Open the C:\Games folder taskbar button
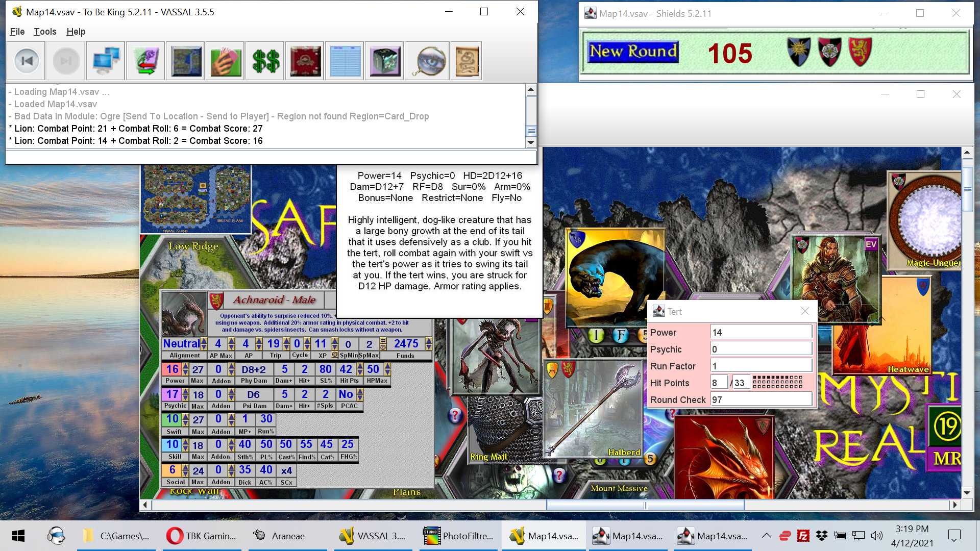Screen dimensions: 980x551 point(116,536)
